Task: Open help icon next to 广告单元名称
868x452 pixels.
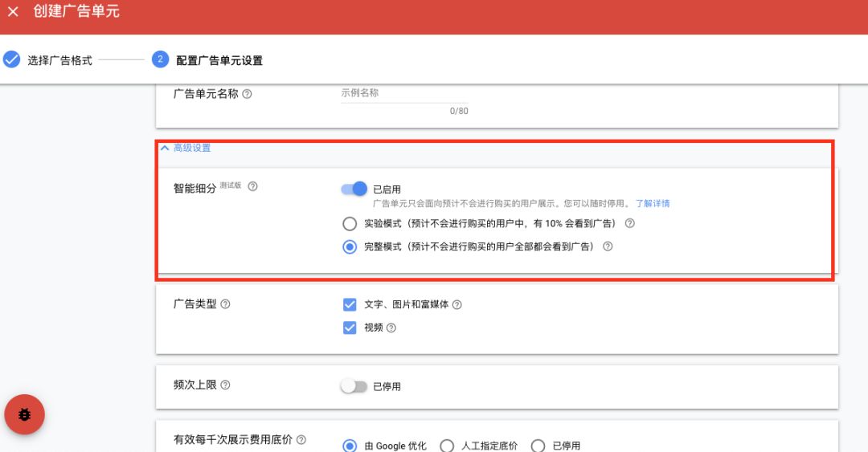Action: point(248,94)
